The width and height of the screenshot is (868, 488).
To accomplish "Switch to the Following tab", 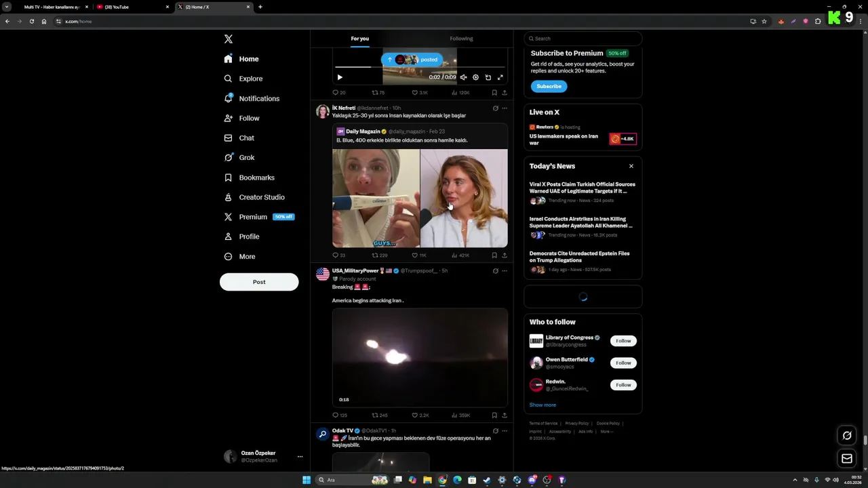I will coord(461,39).
